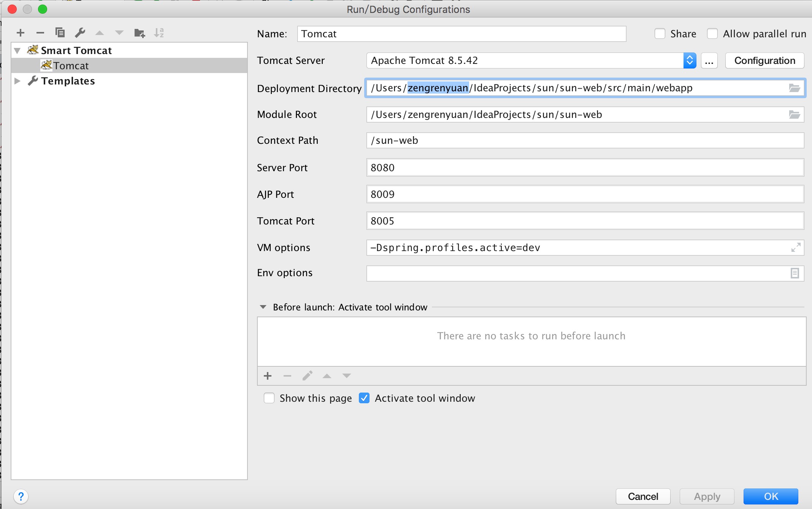Click the Configuration button

click(764, 60)
